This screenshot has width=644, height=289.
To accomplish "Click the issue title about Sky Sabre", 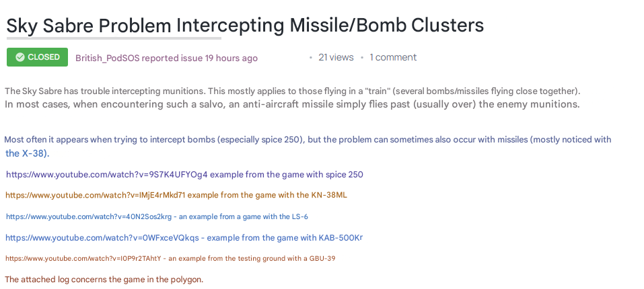I will (x=245, y=26).
